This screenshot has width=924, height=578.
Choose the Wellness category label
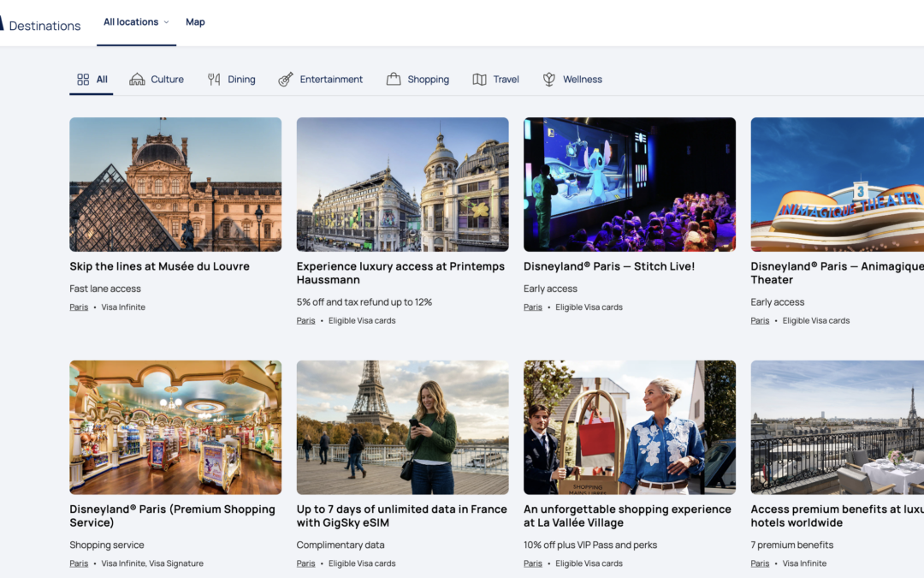(x=583, y=79)
